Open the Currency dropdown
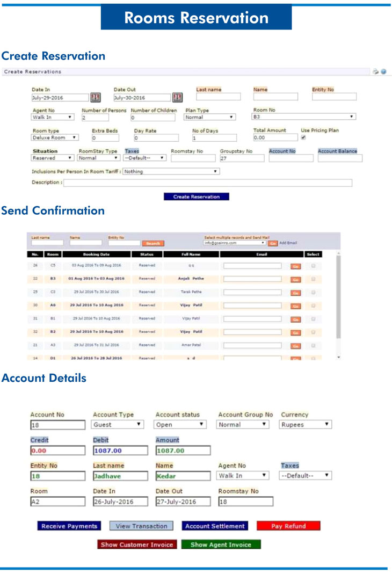Viewport: 392px width, 574px height. tap(305, 425)
